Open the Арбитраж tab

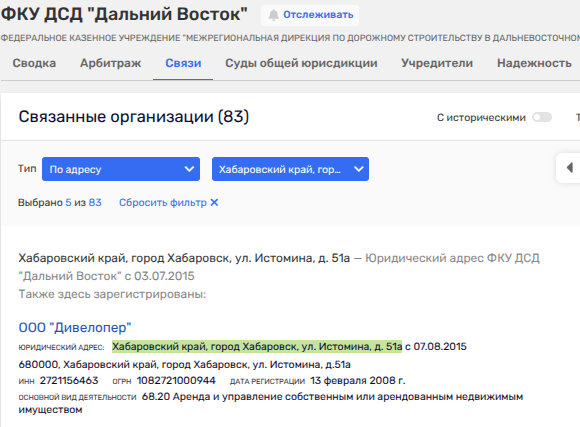point(111,63)
